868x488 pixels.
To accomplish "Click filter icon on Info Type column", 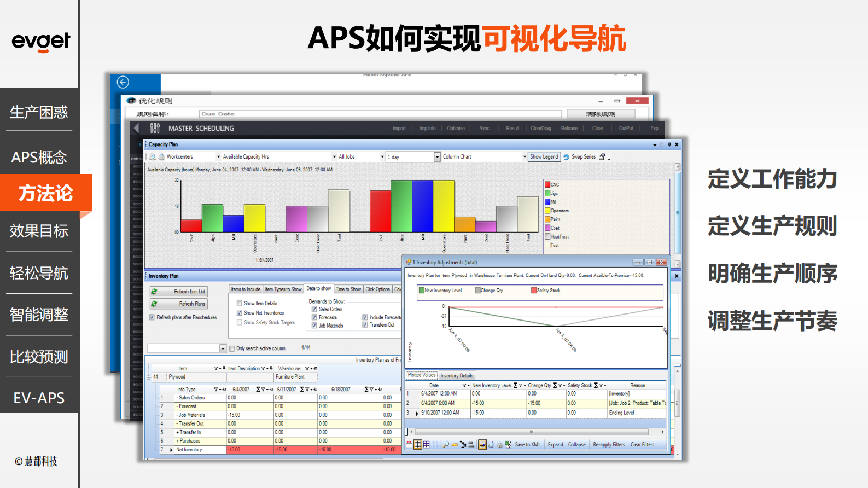I will point(215,389).
